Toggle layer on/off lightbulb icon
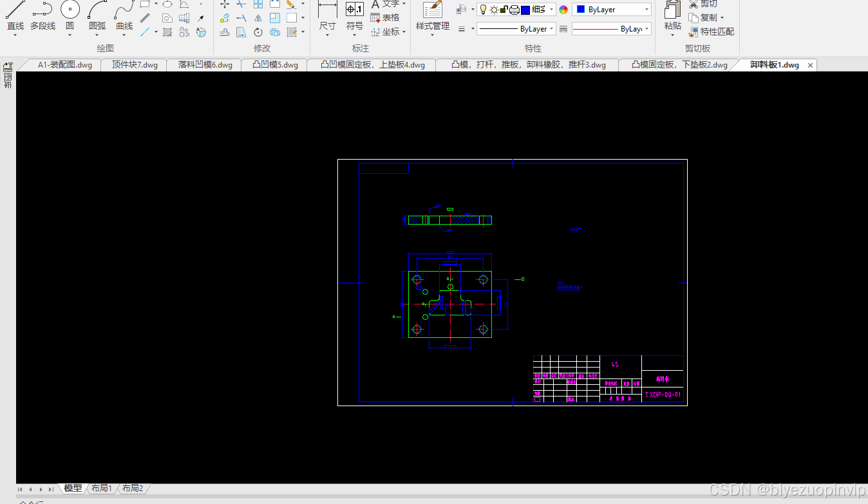This screenshot has width=868, height=504. click(484, 9)
